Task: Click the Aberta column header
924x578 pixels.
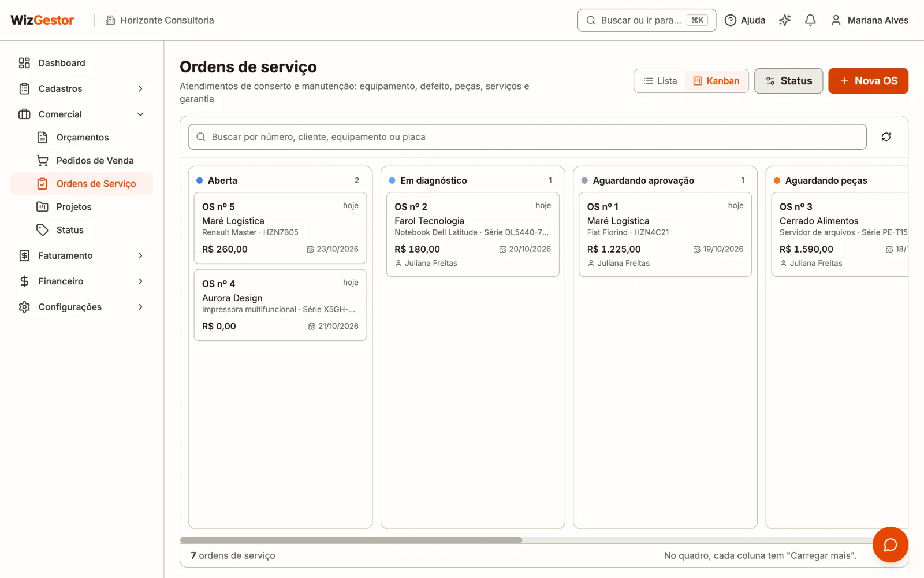Action: [280, 180]
